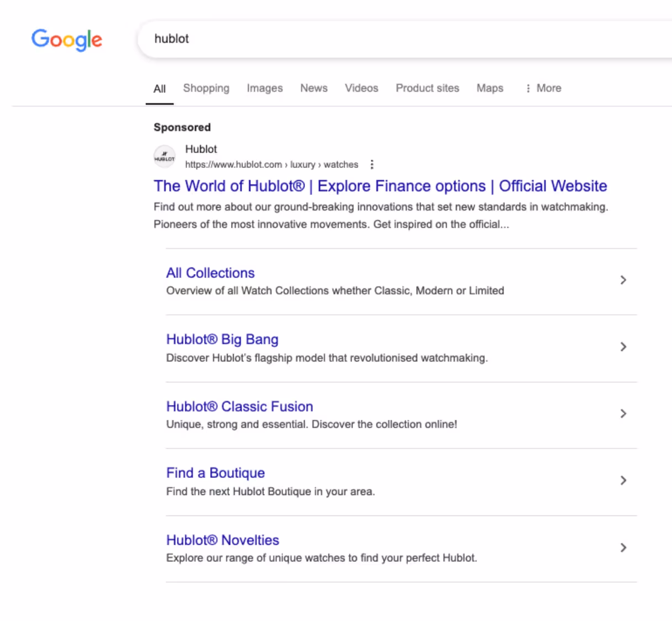The image size is (672, 621).
Task: Open the All Collections sitelink
Action: (211, 273)
